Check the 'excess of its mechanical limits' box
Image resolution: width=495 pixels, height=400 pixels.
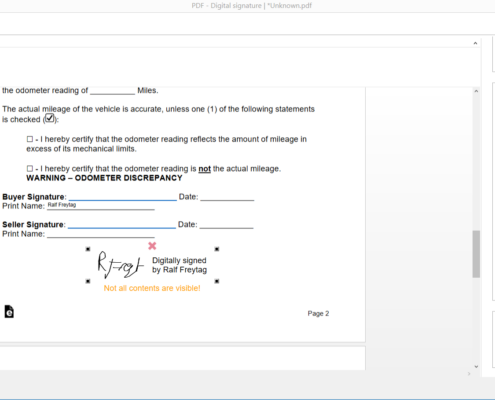[x=30, y=139]
